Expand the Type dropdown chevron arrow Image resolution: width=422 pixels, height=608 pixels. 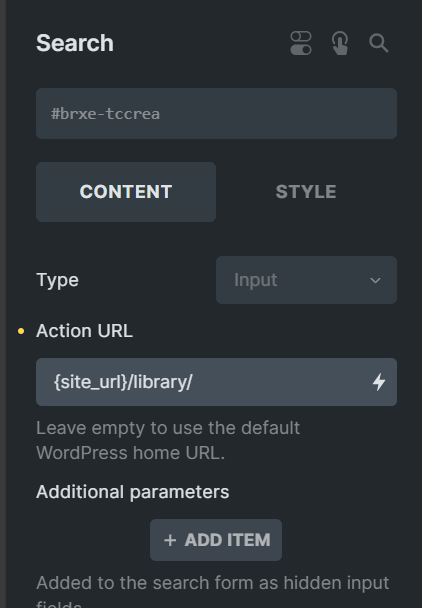[x=375, y=280]
